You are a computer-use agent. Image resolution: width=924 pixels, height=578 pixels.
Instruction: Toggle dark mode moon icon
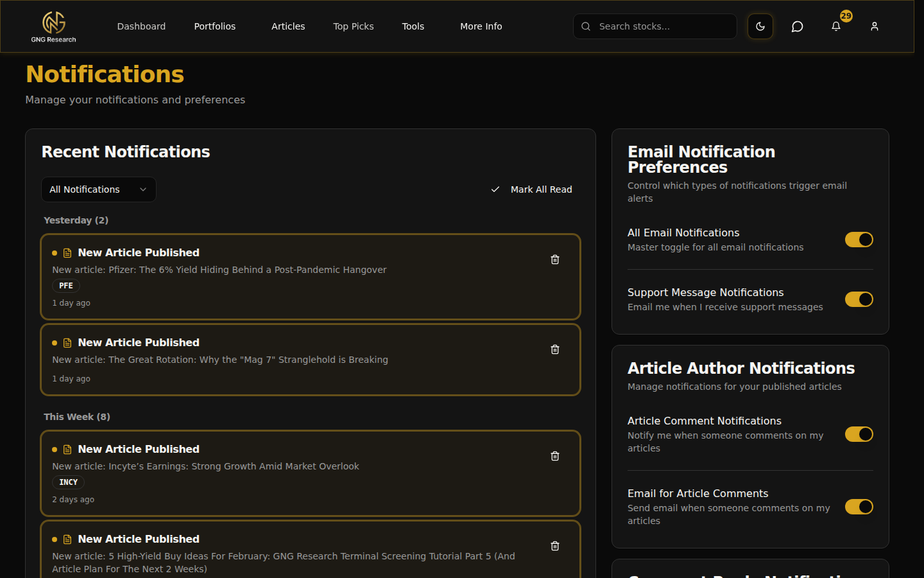coord(760,26)
